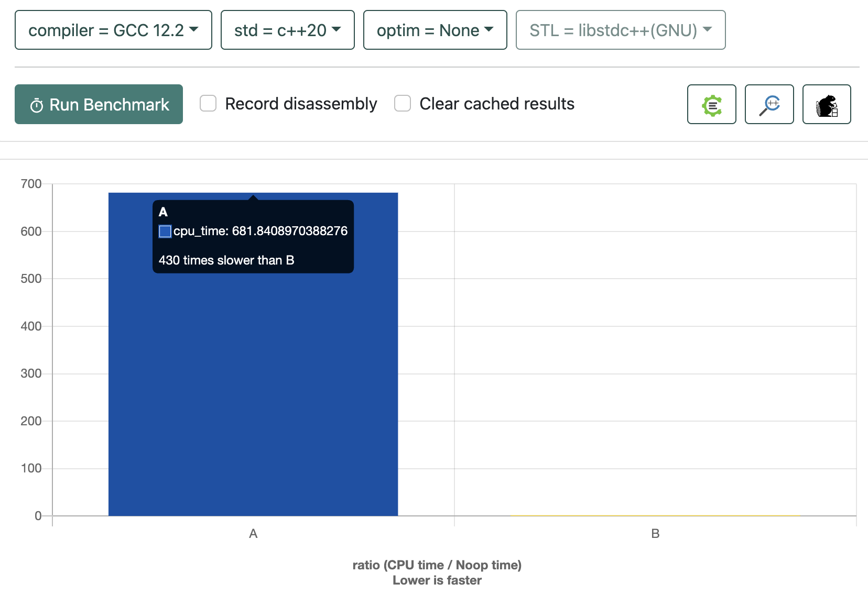Open optim = None dropdown
Screen dimensions: 868x595
435,30
